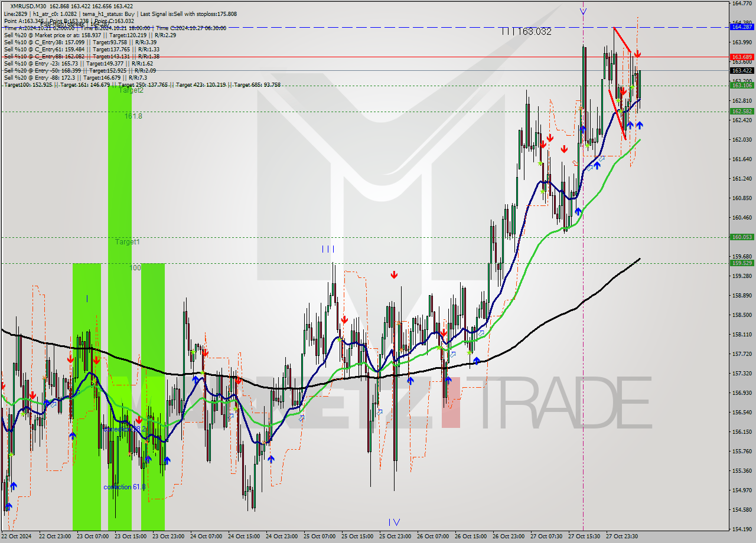Click the 'I I I 163.032' wave label
This screenshot has height=543, width=756.
526,31
